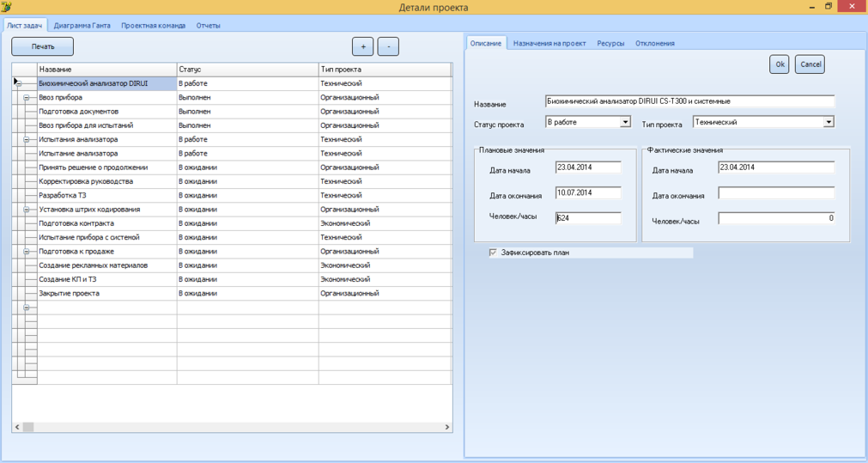Image resolution: width=868 pixels, height=463 pixels.
Task: Switch to the Ресурсы tab
Action: click(x=610, y=43)
